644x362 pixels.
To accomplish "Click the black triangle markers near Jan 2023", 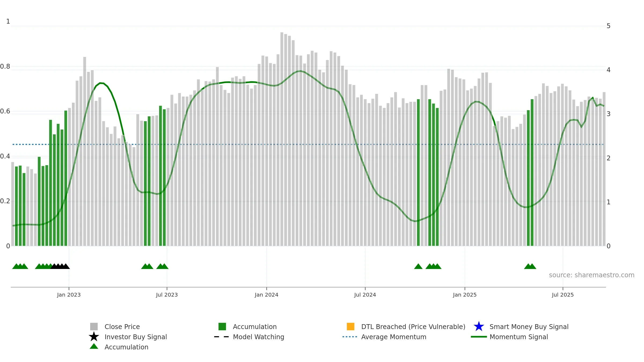I will (x=60, y=266).
